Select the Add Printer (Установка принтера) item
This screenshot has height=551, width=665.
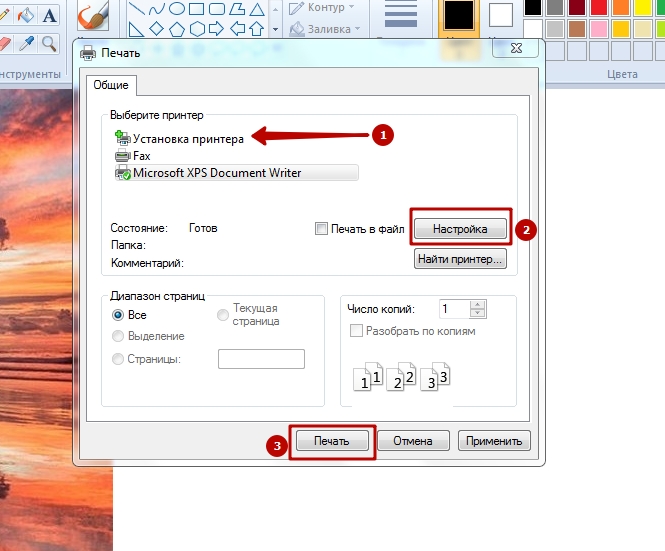[187, 139]
